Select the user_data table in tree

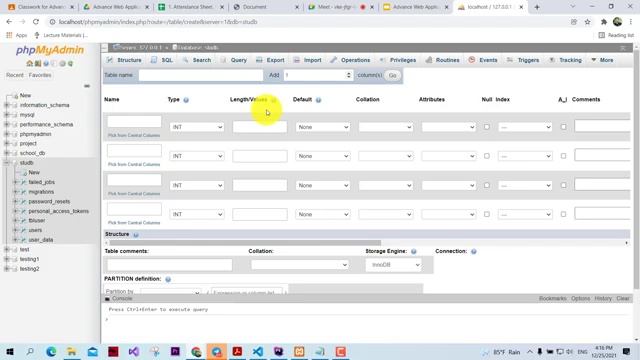41,240
